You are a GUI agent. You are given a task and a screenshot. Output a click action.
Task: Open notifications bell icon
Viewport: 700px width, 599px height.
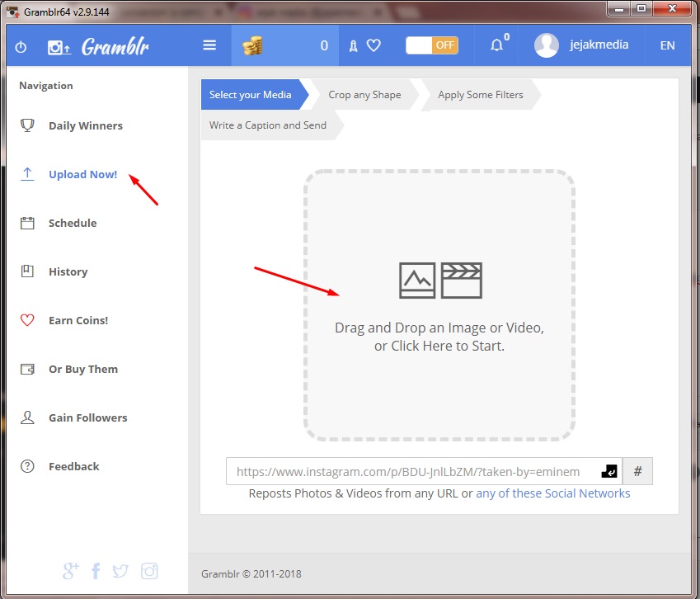click(x=496, y=45)
